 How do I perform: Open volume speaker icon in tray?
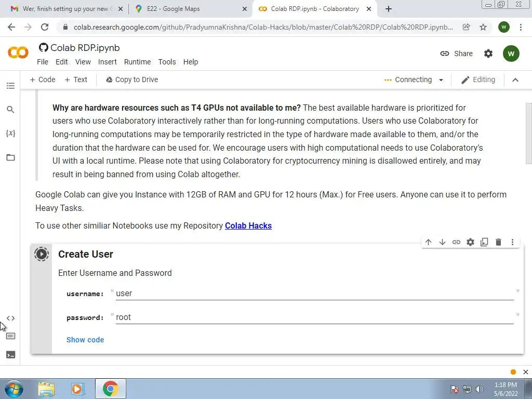click(479, 389)
